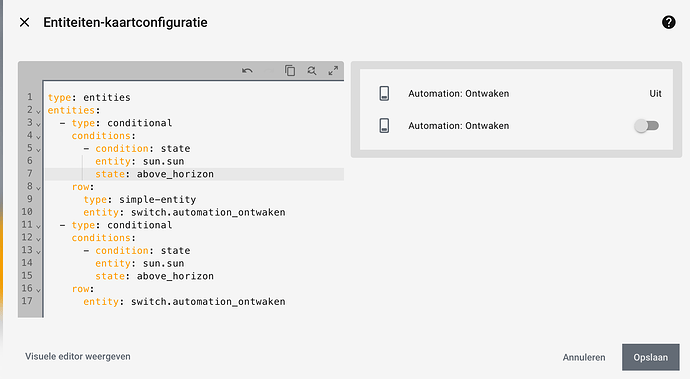
Task: Place cursor on 'type: entities' line
Action: pyautogui.click(x=89, y=97)
